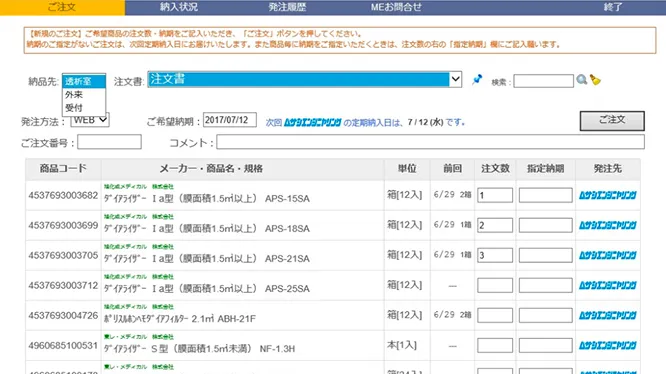Click the 注文数 column header
The width and height of the screenshot is (666, 374).
(x=495, y=169)
